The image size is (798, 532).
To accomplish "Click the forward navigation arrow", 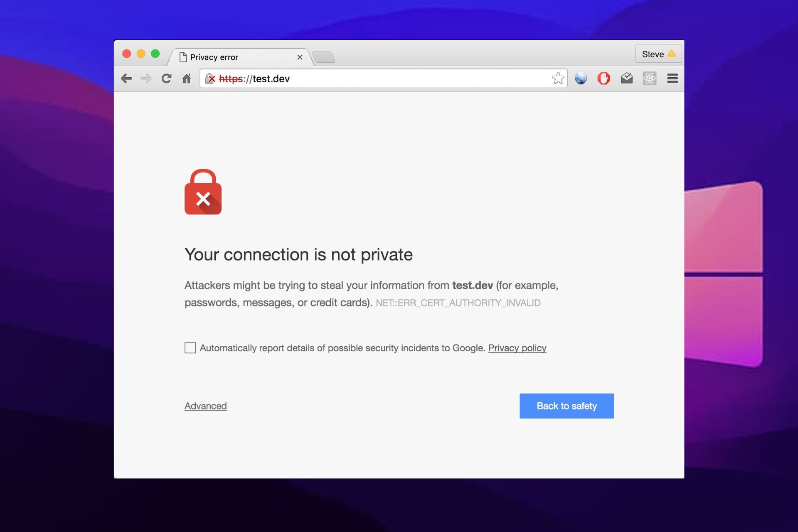I will 146,79.
